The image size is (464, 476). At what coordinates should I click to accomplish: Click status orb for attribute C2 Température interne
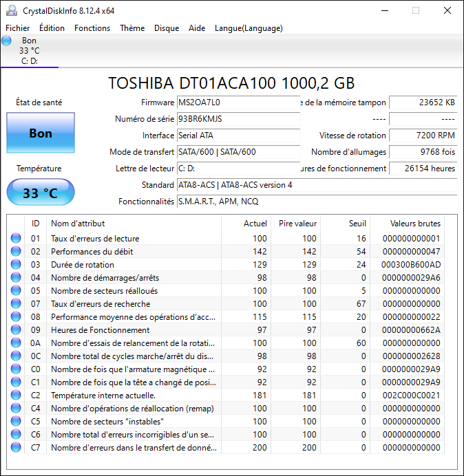(x=16, y=395)
